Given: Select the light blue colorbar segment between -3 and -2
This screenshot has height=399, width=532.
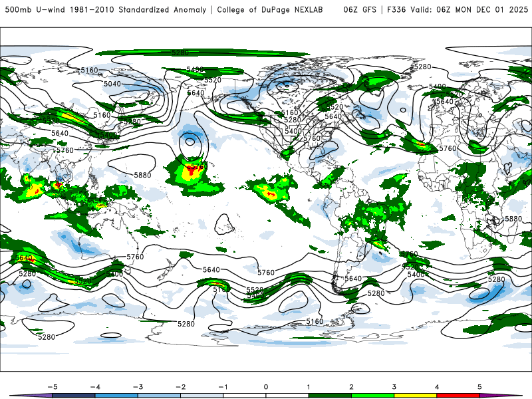Looking at the screenshot, I should pyautogui.click(x=159, y=396).
